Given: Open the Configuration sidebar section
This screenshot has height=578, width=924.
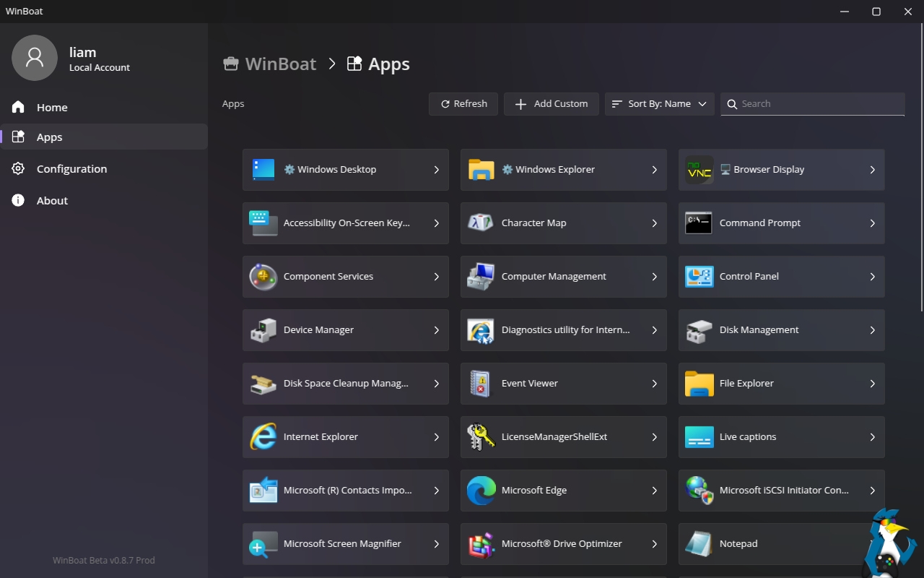Looking at the screenshot, I should coord(71,169).
